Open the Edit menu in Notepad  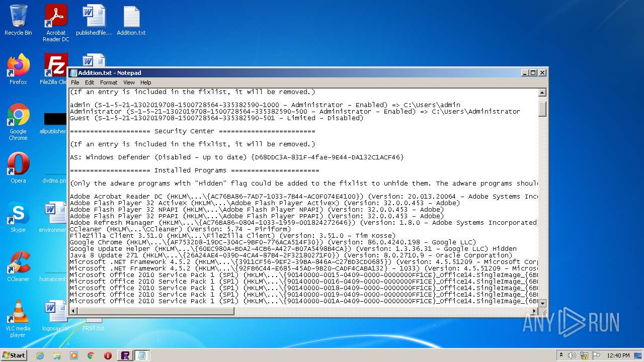click(x=90, y=82)
